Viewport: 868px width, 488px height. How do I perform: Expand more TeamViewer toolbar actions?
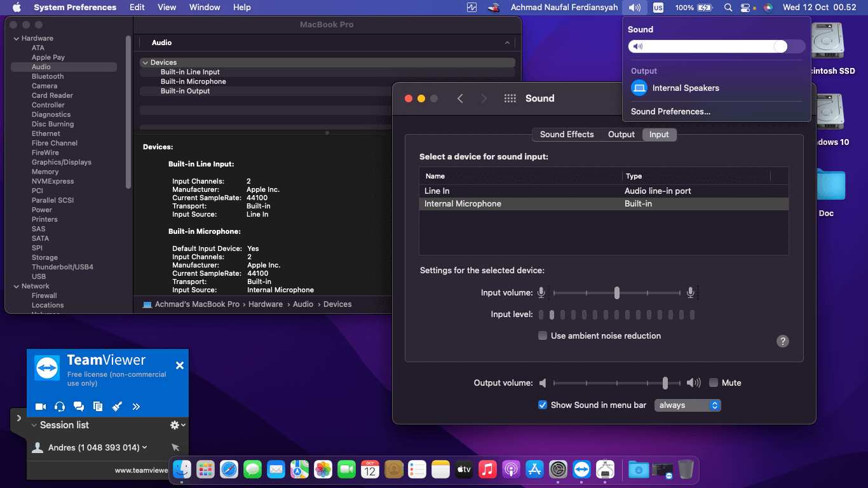click(x=136, y=407)
